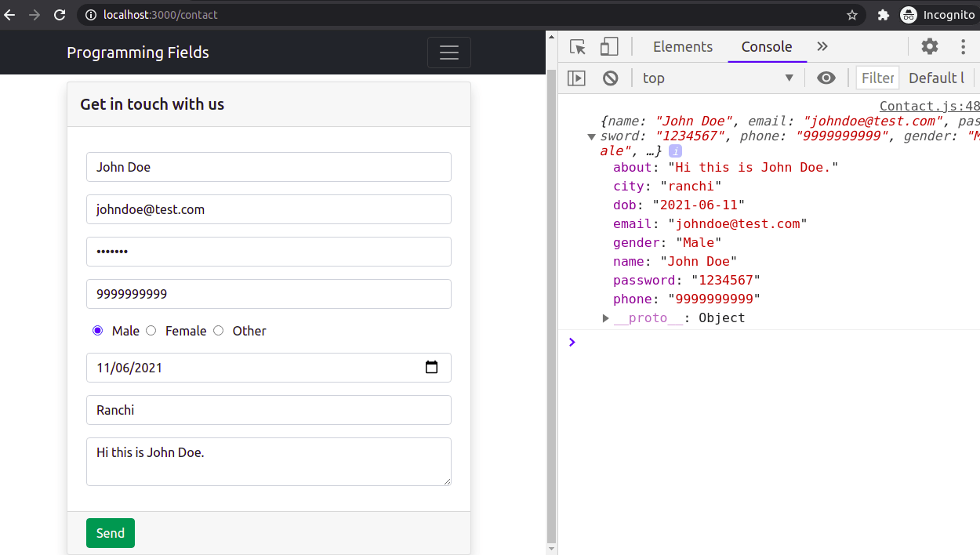Expand the __proto__ Object entry
This screenshot has height=555, width=980.
tap(605, 317)
